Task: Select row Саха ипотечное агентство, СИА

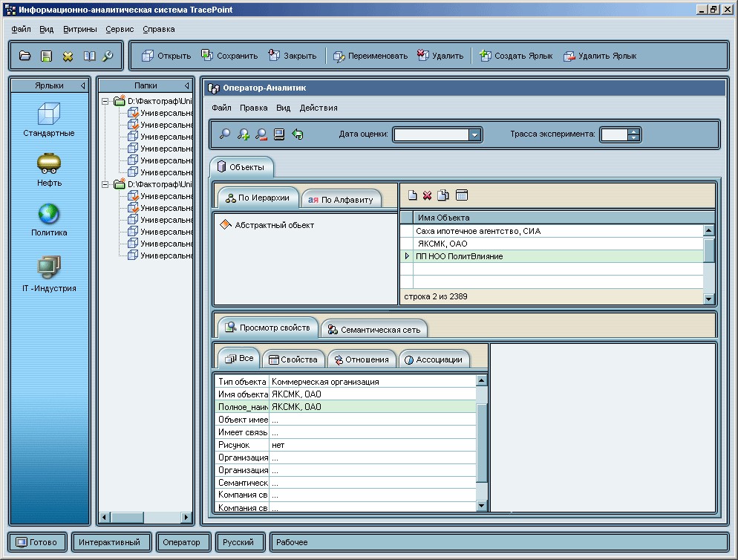Action: point(552,231)
